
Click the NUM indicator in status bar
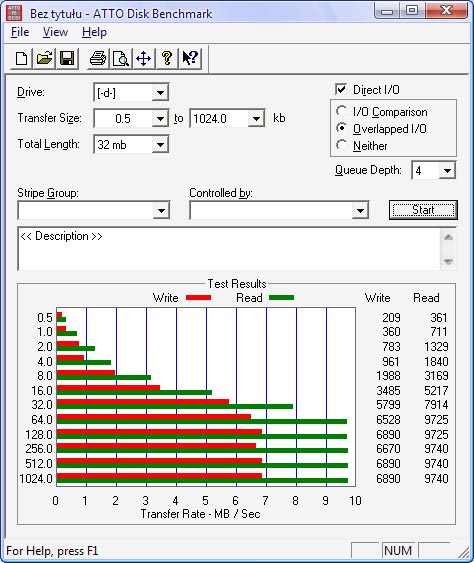398,551
